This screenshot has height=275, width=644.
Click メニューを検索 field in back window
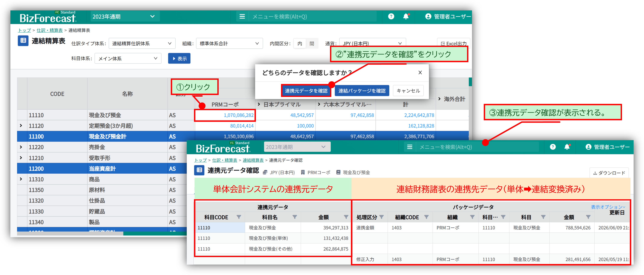[x=313, y=17]
